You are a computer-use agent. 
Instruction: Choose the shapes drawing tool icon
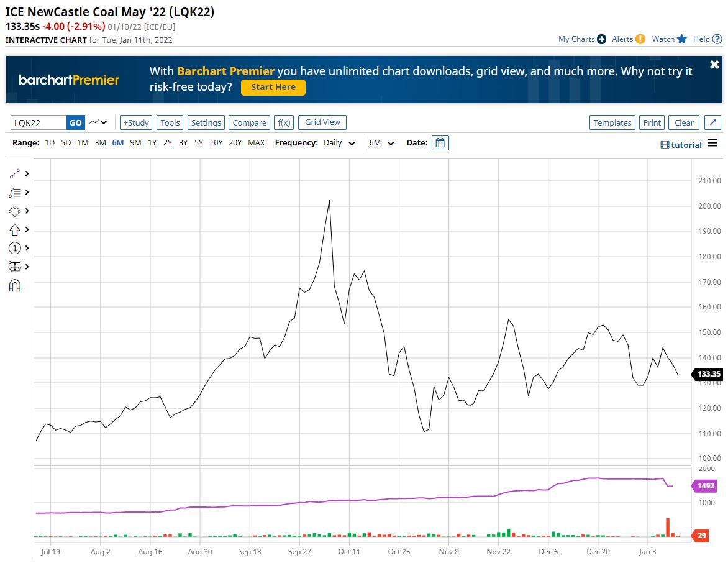[15, 211]
